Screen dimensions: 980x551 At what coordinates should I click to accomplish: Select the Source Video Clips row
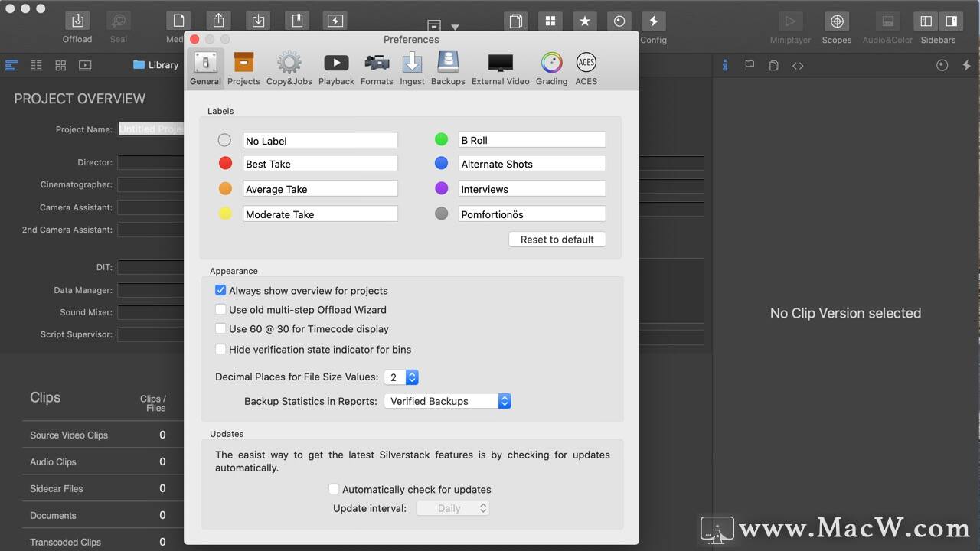coord(103,435)
